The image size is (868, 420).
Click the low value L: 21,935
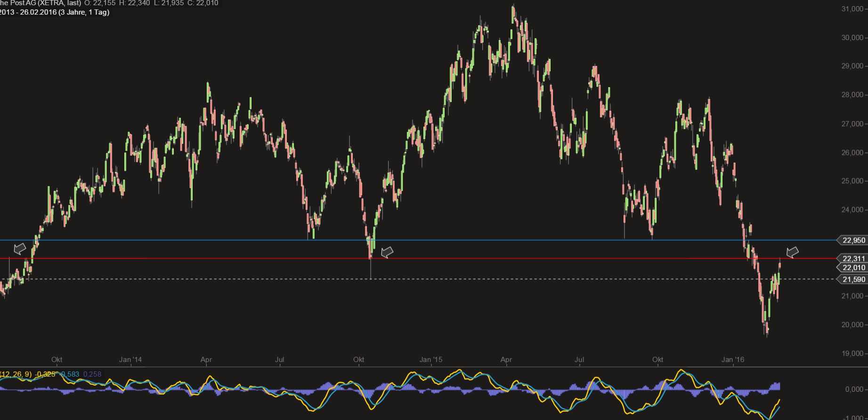[x=170, y=3]
